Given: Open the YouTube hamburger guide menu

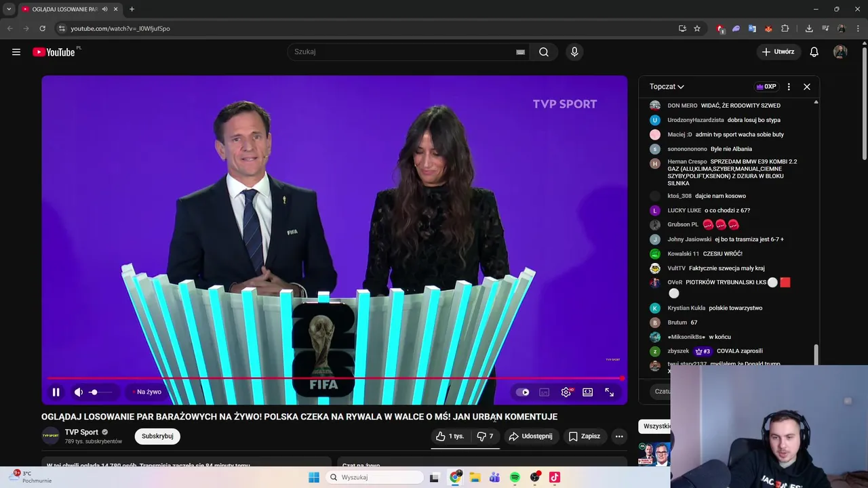Looking at the screenshot, I should coord(16,52).
